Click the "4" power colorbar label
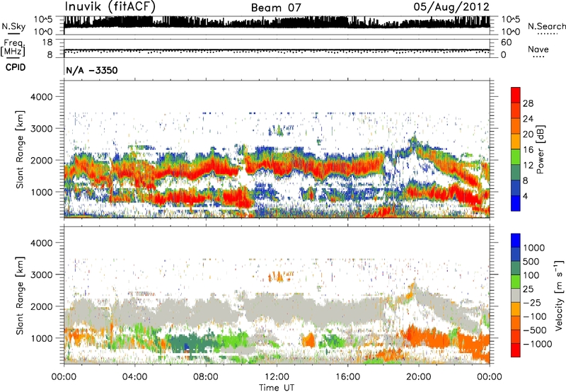Viewport: 566px width, 392px height. point(525,197)
